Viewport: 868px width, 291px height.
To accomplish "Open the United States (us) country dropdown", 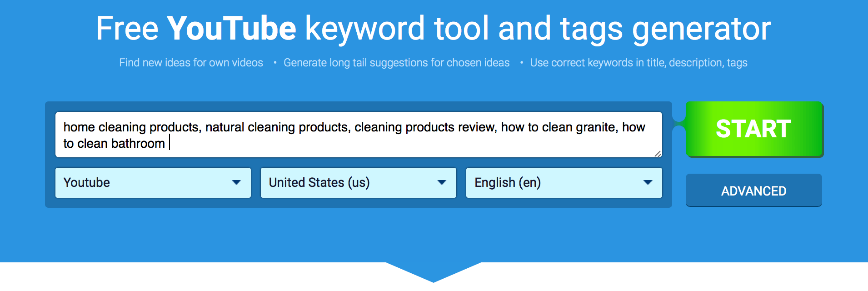I will [359, 183].
